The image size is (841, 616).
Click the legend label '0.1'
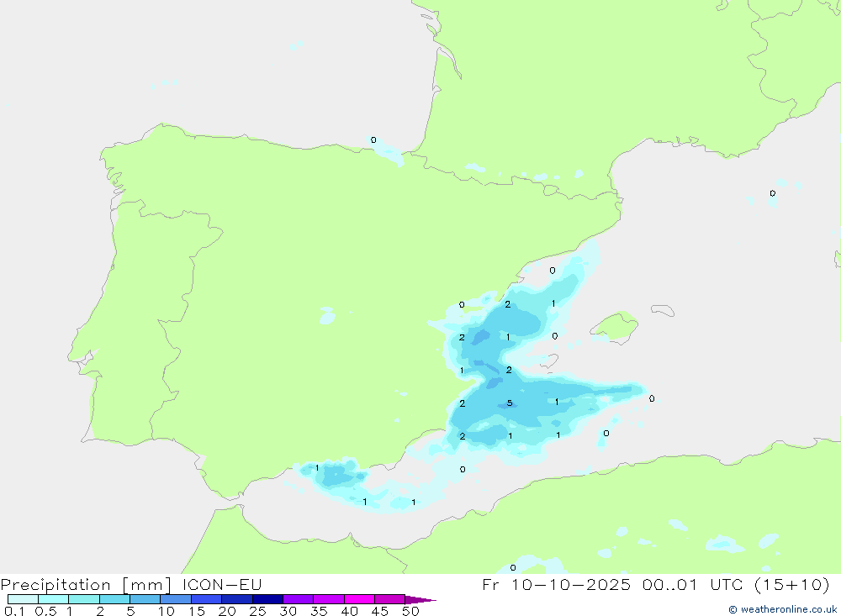pyautogui.click(x=14, y=611)
